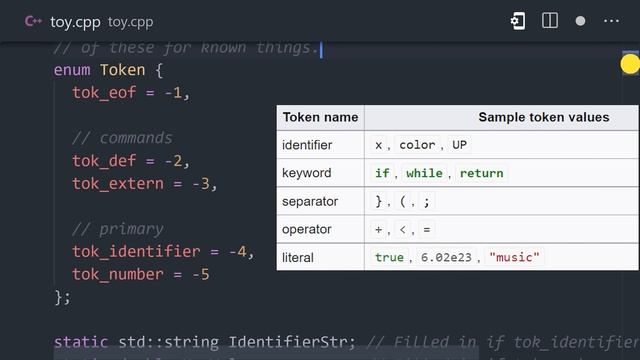Click the Token enum name

tap(122, 70)
